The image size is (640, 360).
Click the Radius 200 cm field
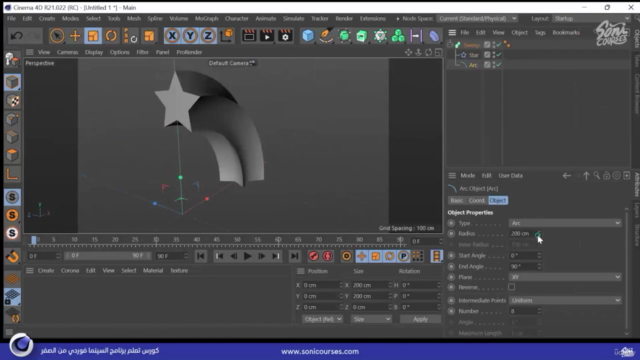point(522,234)
